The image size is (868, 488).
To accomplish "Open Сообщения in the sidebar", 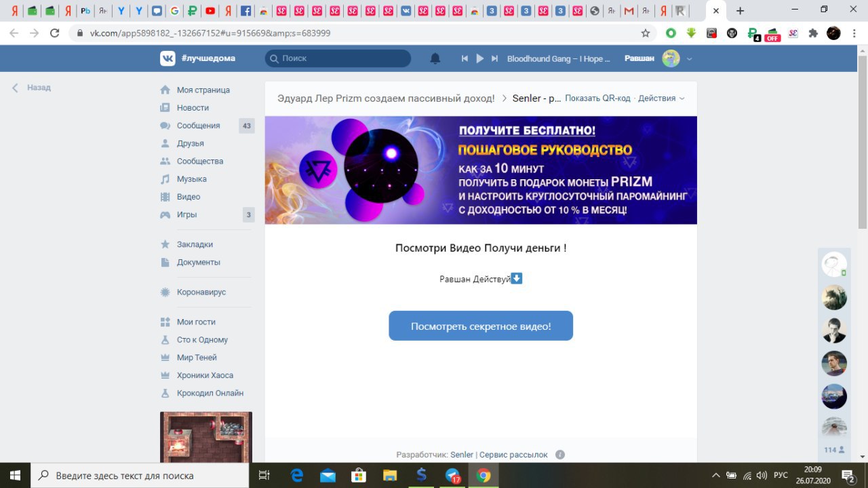I will 198,126.
